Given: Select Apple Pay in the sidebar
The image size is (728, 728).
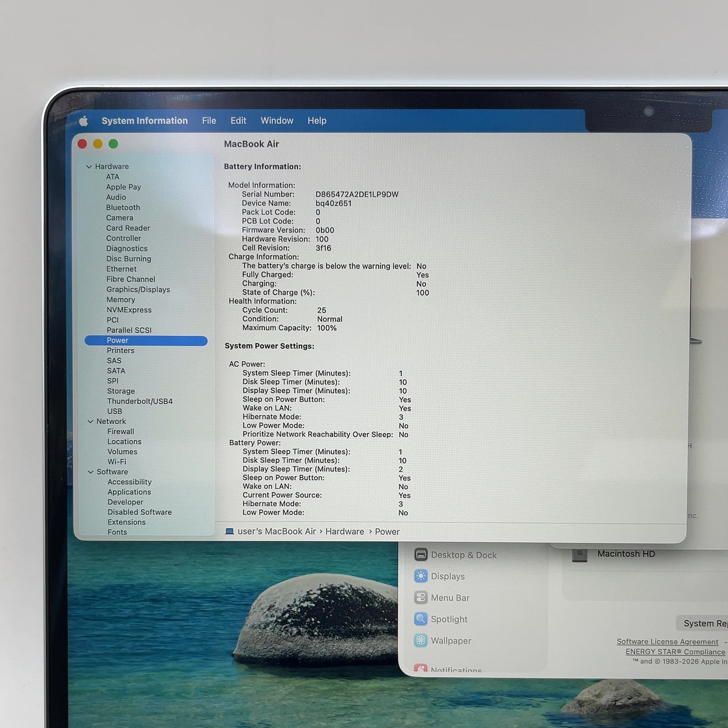Looking at the screenshot, I should pyautogui.click(x=124, y=187).
